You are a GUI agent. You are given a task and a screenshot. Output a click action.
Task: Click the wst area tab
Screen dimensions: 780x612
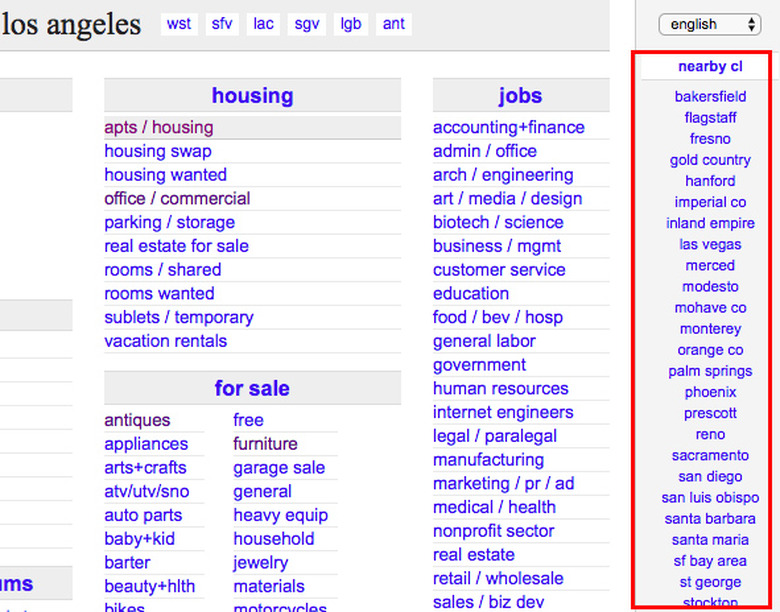(179, 24)
